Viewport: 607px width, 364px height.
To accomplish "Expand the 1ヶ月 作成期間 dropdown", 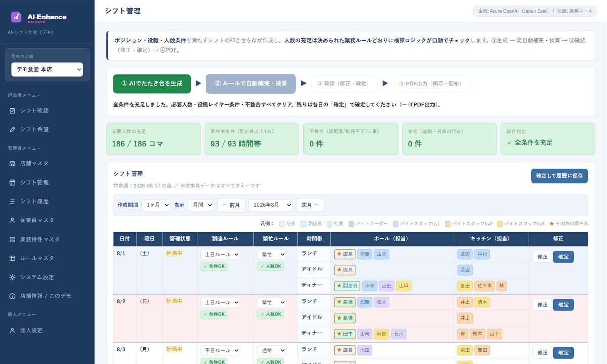I will 156,205.
